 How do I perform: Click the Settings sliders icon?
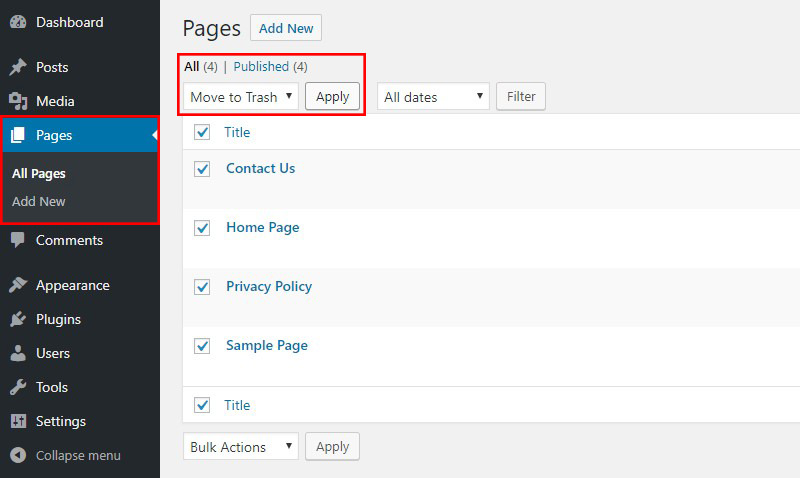point(18,421)
